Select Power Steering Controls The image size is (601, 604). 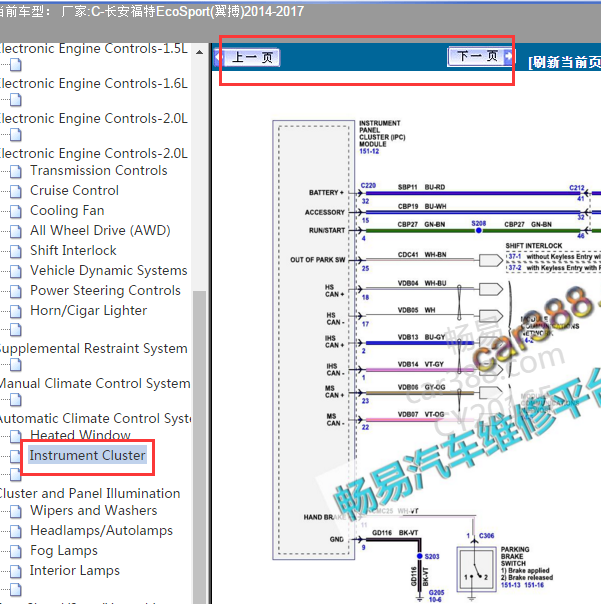(105, 290)
